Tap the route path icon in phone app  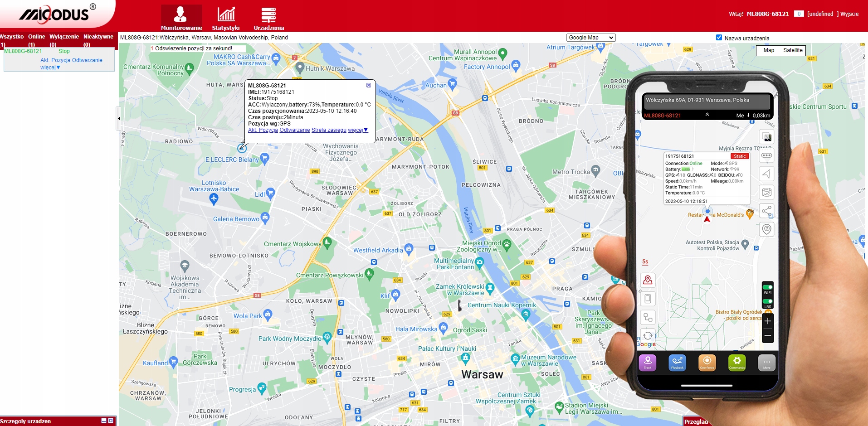pos(648,317)
